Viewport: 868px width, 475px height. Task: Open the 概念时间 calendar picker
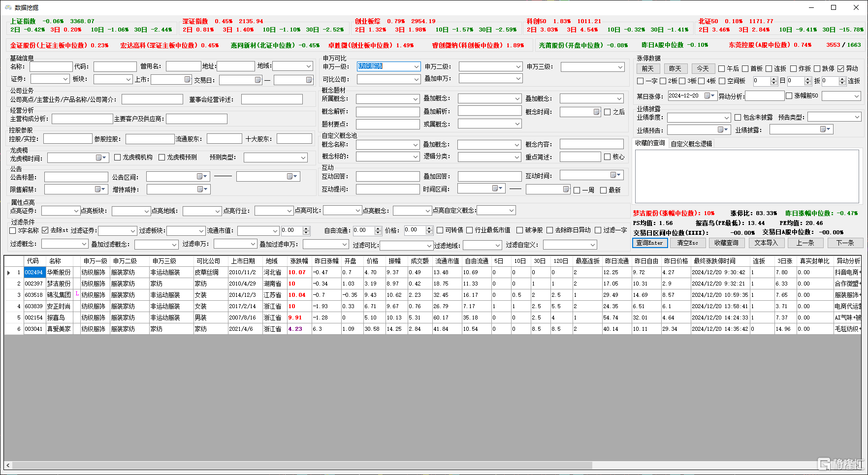point(596,112)
